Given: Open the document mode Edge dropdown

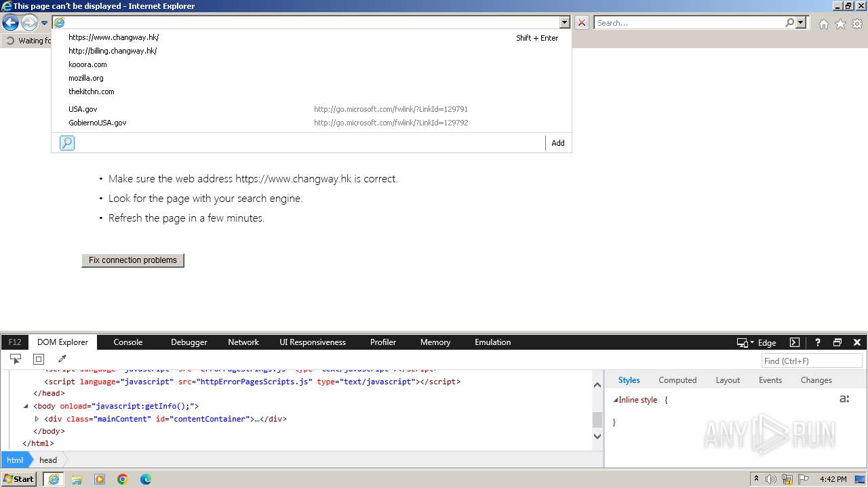Looking at the screenshot, I should point(756,343).
